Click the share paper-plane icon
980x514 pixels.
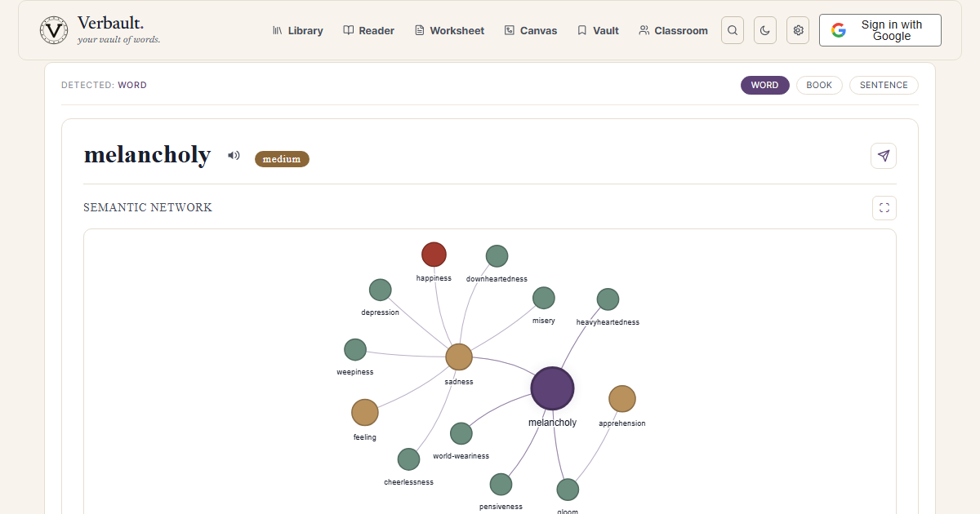pos(884,156)
